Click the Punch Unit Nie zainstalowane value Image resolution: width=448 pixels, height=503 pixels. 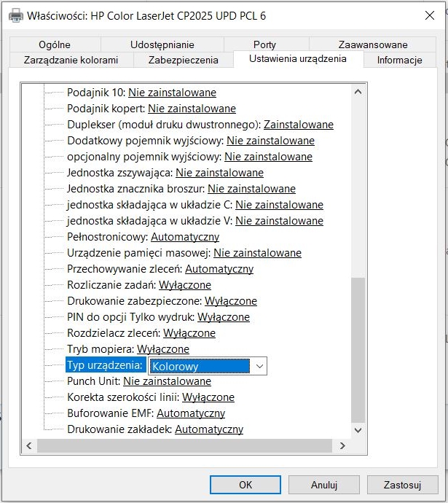tap(168, 381)
